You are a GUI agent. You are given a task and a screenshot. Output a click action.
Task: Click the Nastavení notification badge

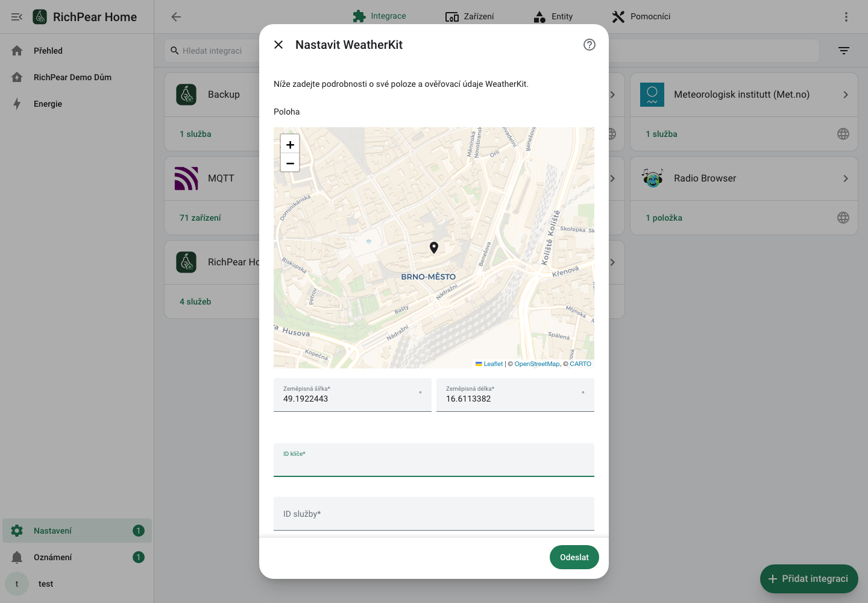click(139, 531)
